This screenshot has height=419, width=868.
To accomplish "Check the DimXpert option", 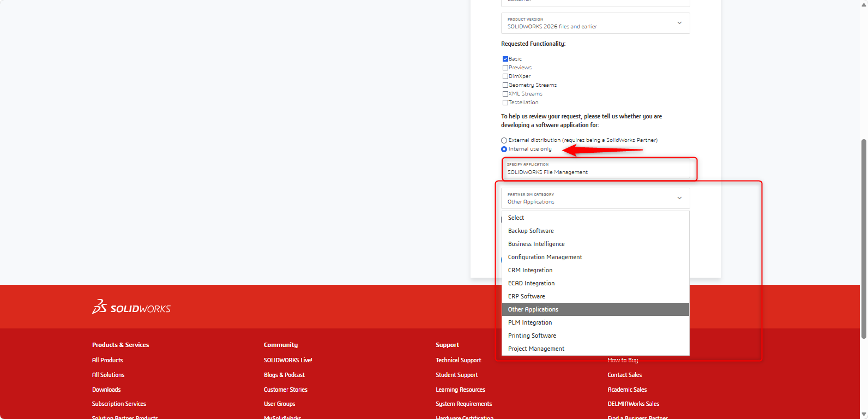I will [505, 76].
